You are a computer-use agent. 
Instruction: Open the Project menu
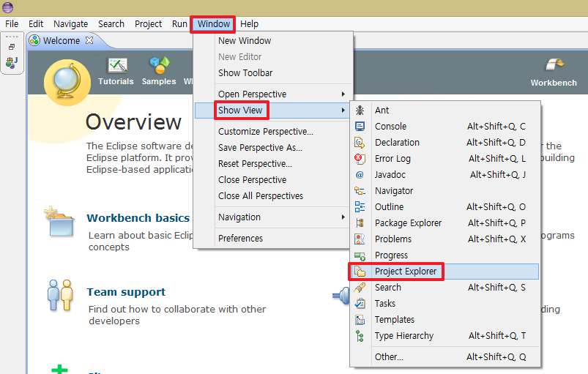149,24
